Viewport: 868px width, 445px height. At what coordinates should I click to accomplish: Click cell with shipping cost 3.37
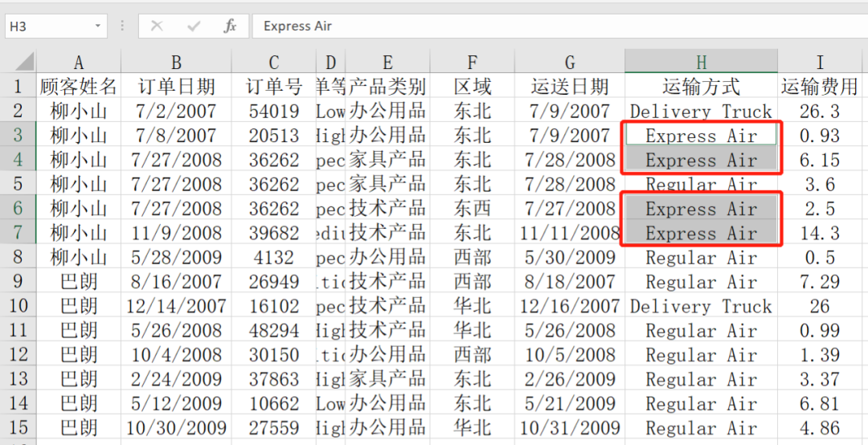point(820,378)
